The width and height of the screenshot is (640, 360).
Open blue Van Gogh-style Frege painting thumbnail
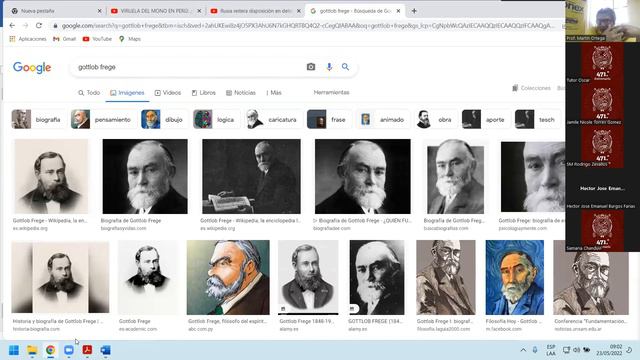click(x=515, y=277)
